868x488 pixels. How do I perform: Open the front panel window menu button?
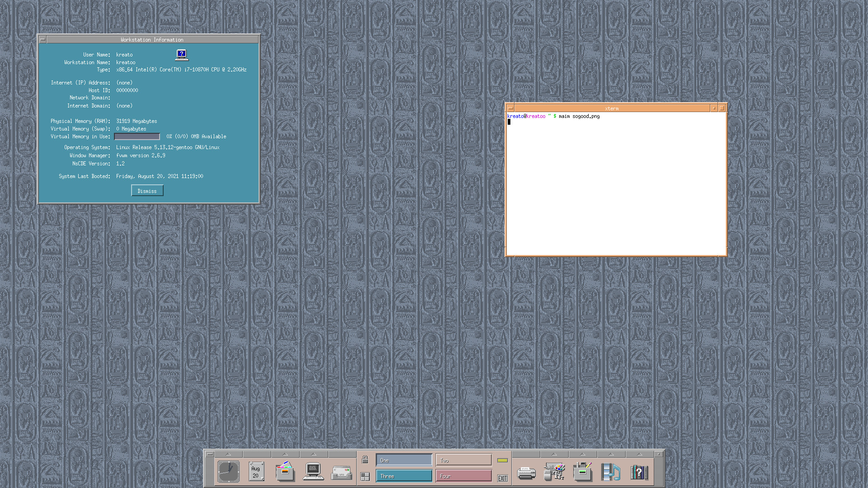point(210,454)
